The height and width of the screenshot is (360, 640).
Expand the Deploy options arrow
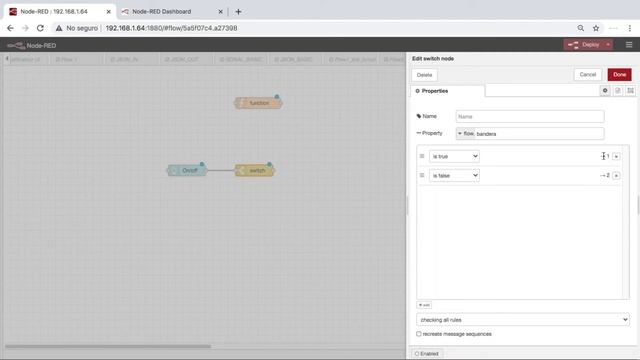point(608,44)
